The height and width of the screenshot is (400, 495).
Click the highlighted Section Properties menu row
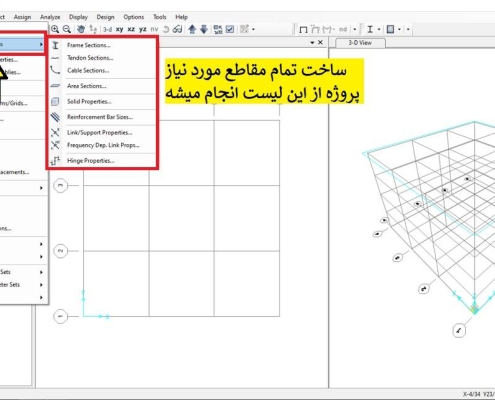pos(22,44)
